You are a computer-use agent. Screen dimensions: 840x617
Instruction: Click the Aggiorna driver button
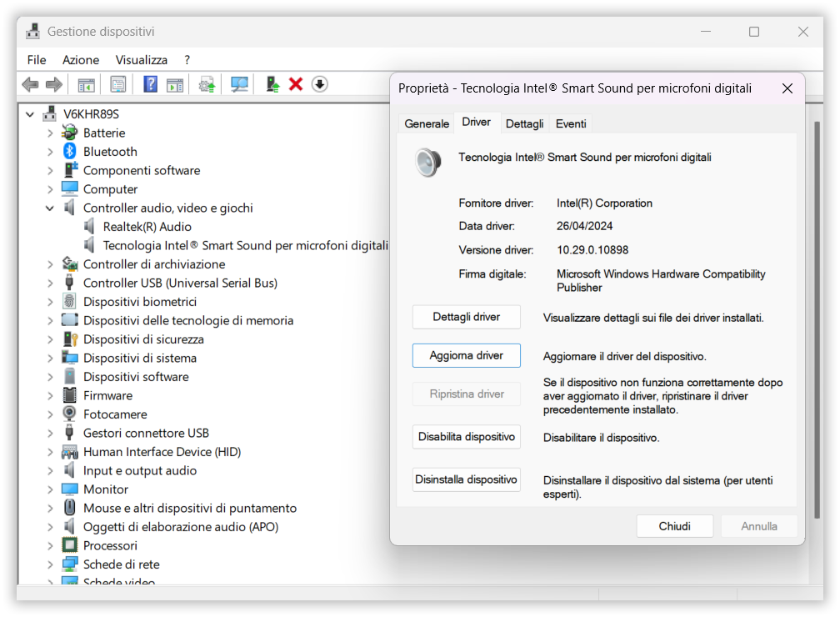pyautogui.click(x=466, y=355)
